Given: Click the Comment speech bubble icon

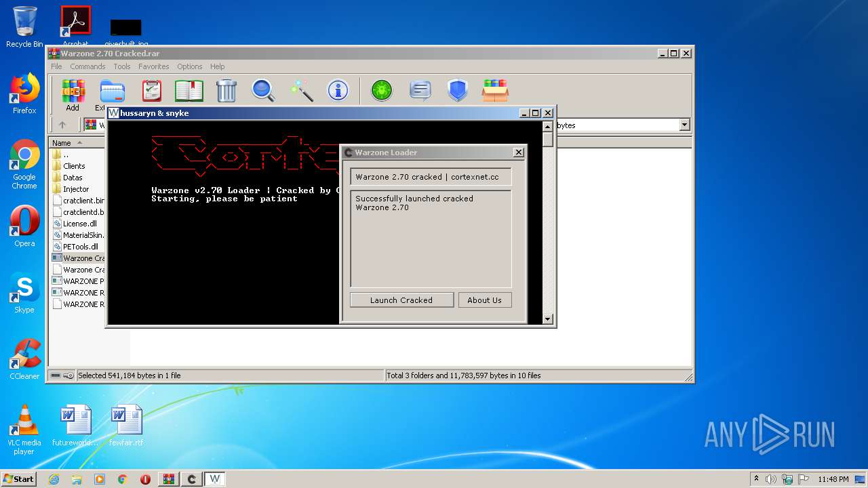Looking at the screenshot, I should click(x=420, y=90).
